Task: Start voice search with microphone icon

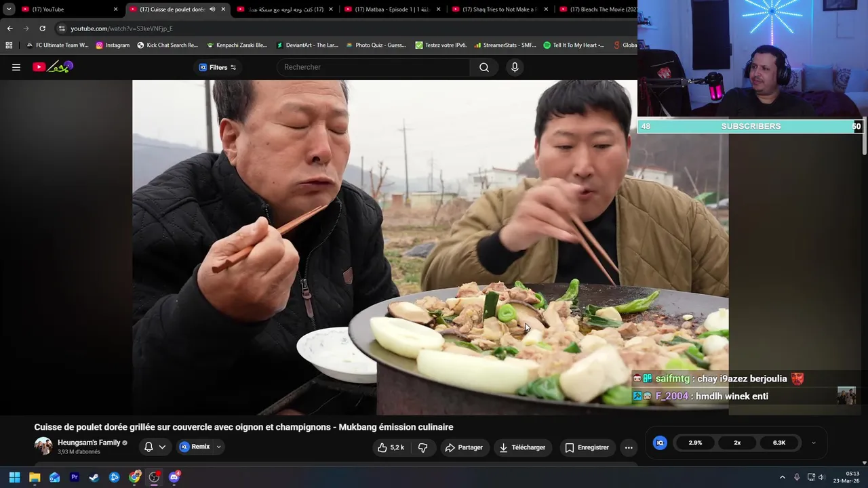Action: 515,67
